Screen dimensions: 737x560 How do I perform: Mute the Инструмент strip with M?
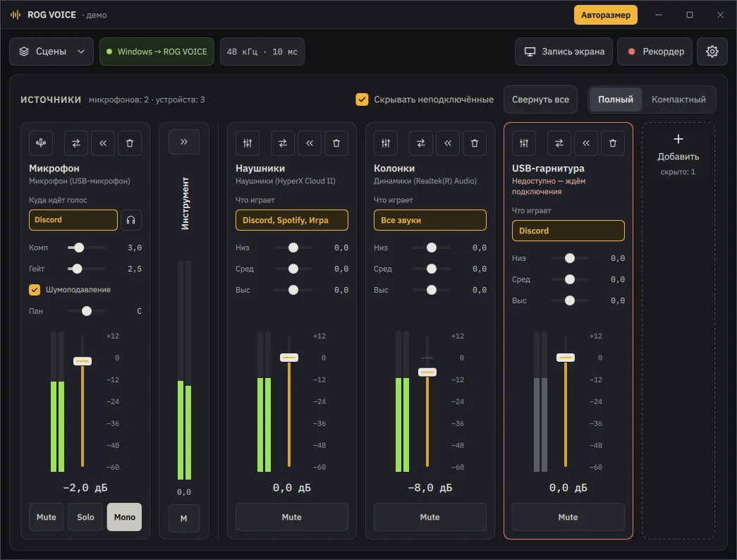point(184,518)
